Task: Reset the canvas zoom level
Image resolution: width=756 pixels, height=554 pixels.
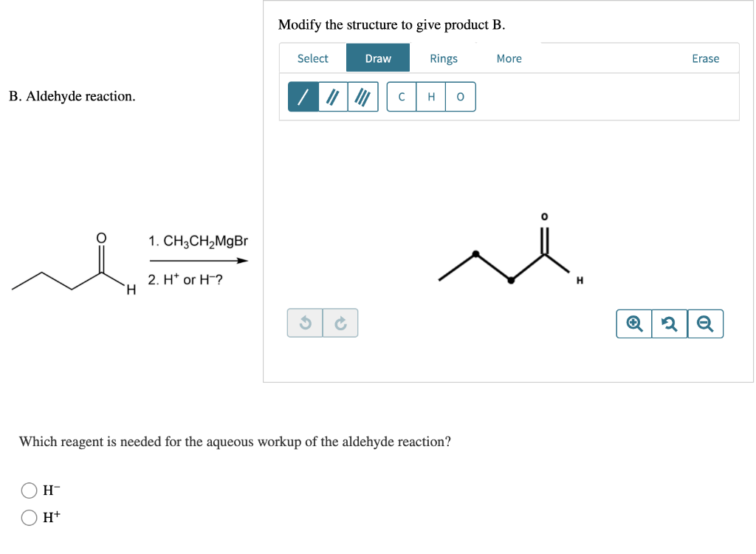Action: 670,324
